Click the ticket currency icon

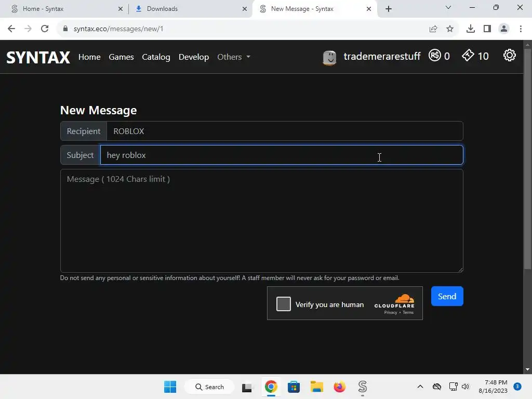click(x=468, y=55)
